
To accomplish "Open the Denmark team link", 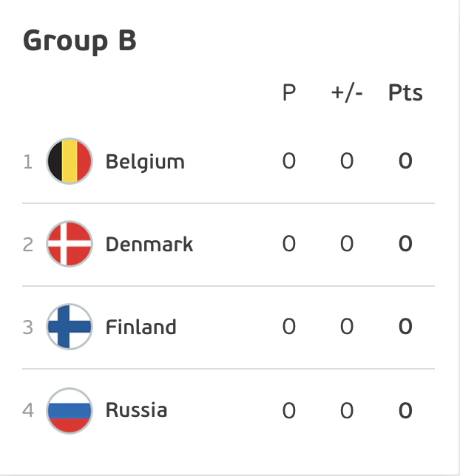I will (149, 245).
